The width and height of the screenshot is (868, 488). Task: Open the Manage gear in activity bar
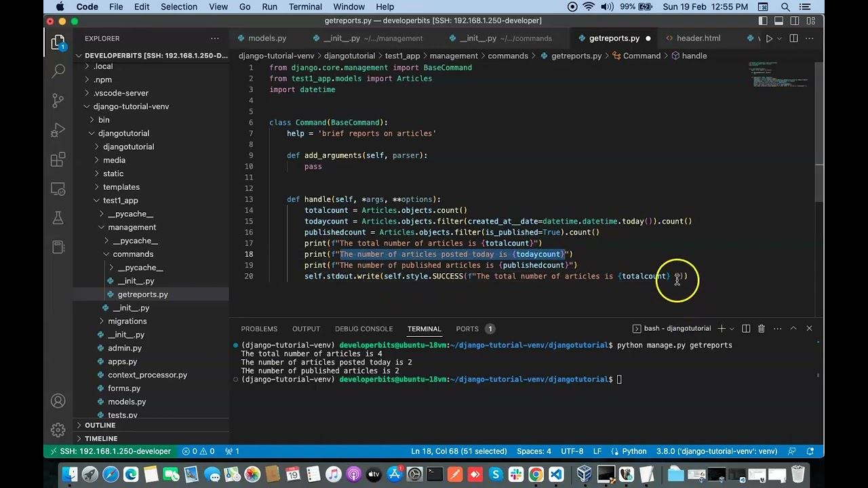pyautogui.click(x=58, y=430)
